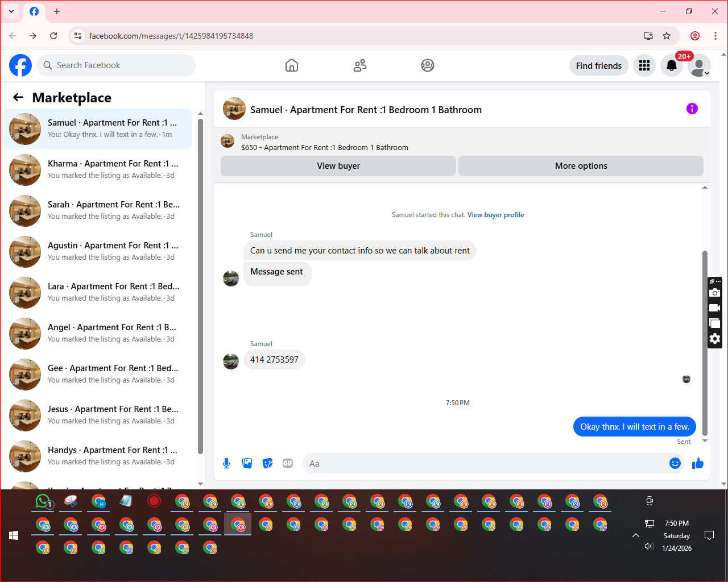Click the browser address bar URL
Image resolution: width=728 pixels, height=582 pixels.
click(171, 36)
